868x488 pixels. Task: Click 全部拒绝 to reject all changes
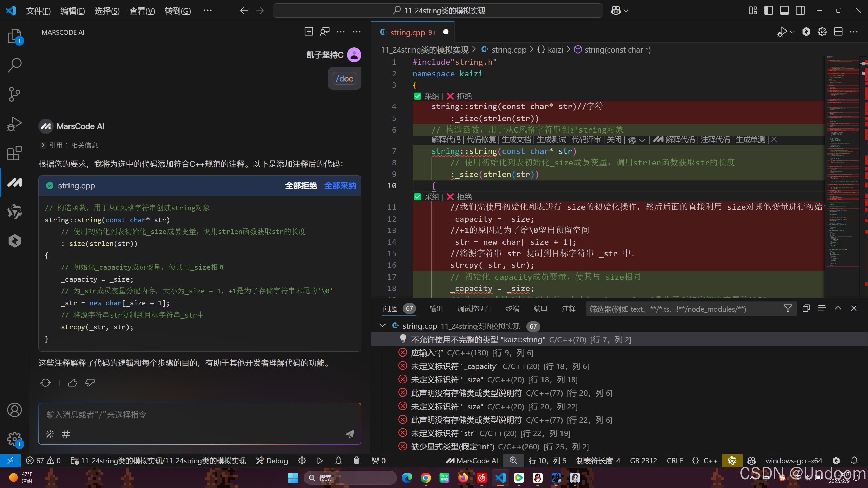point(300,186)
